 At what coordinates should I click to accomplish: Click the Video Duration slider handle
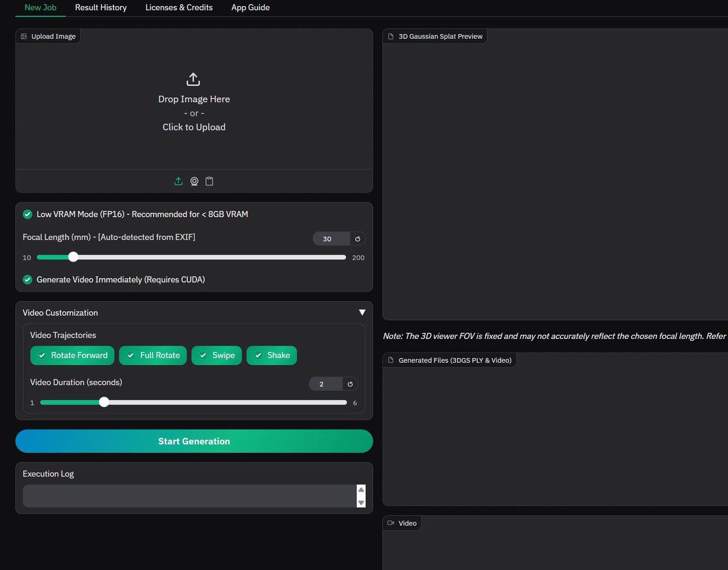104,402
